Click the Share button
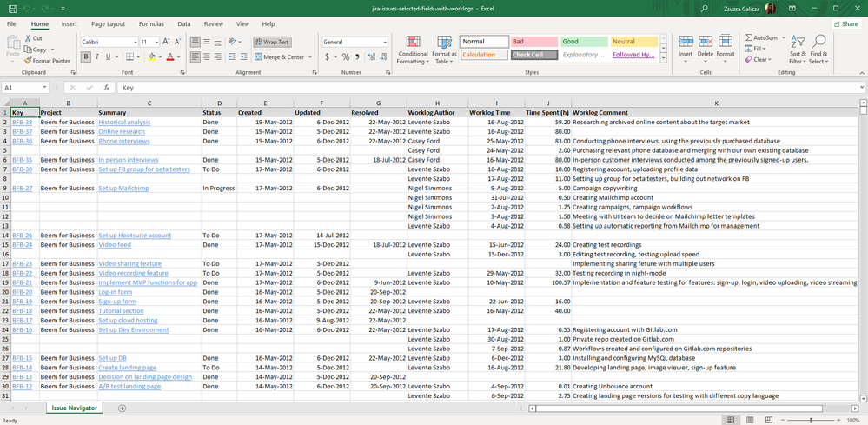 [x=845, y=24]
